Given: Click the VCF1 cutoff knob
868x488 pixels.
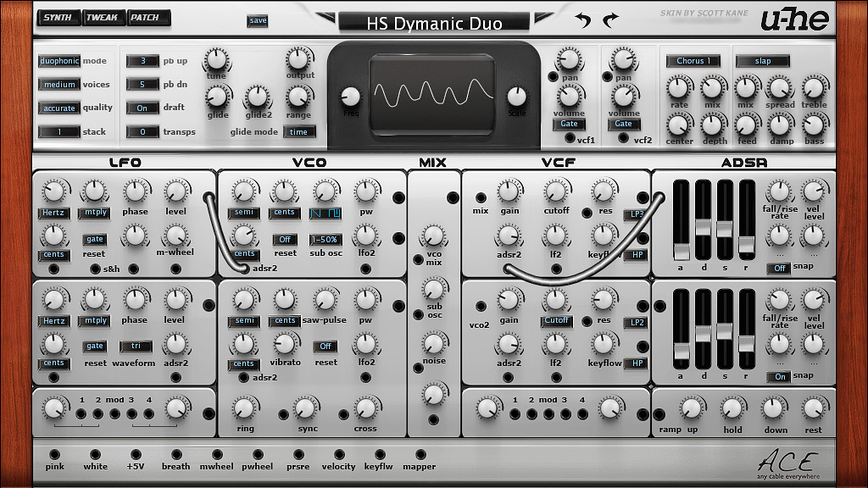Looking at the screenshot, I should coord(555,192).
